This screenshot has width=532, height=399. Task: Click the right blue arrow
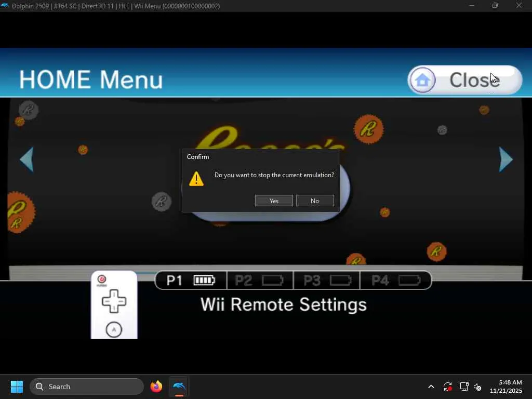(x=506, y=159)
